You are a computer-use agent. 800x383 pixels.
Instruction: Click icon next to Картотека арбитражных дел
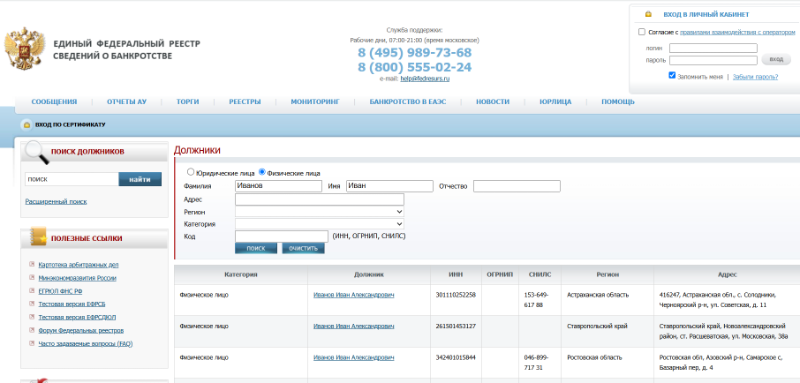point(32,264)
